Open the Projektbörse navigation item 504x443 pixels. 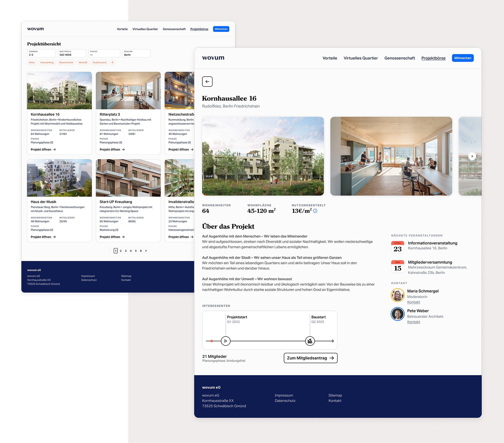[433, 58]
